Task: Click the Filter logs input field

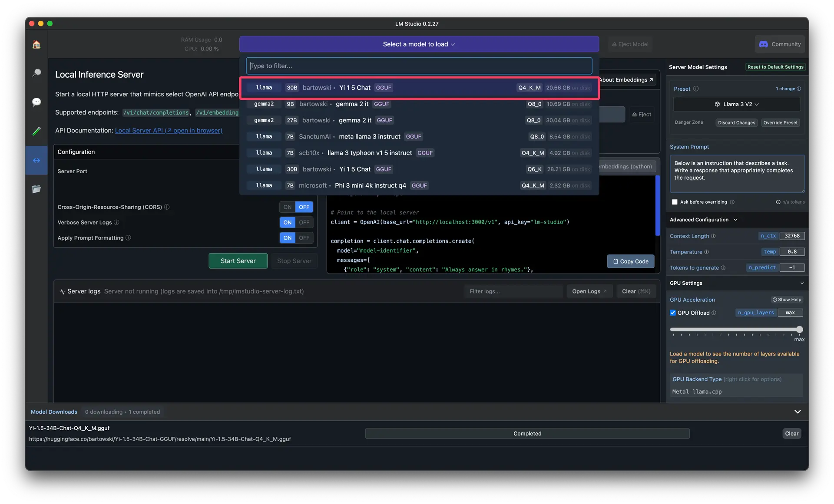Action: (513, 292)
